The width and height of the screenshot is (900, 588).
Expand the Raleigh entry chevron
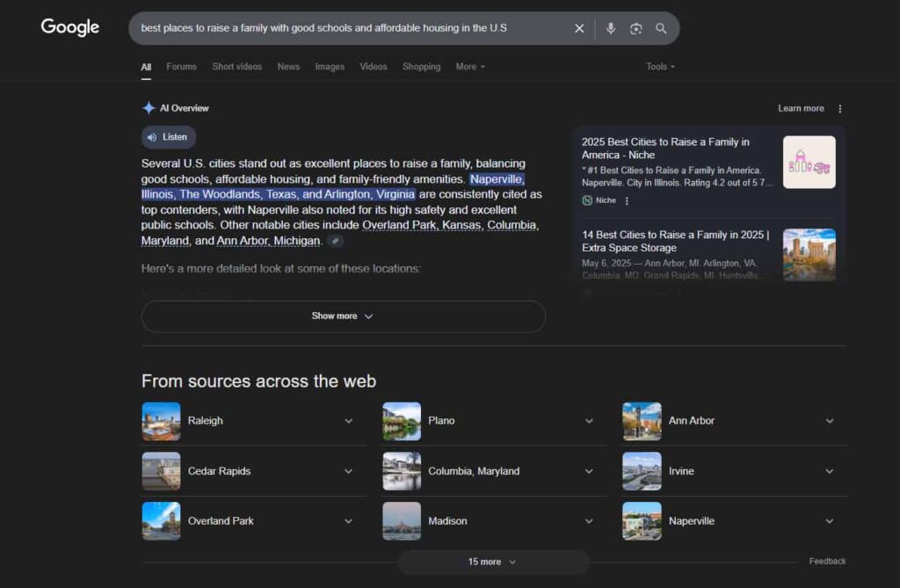[x=348, y=421]
